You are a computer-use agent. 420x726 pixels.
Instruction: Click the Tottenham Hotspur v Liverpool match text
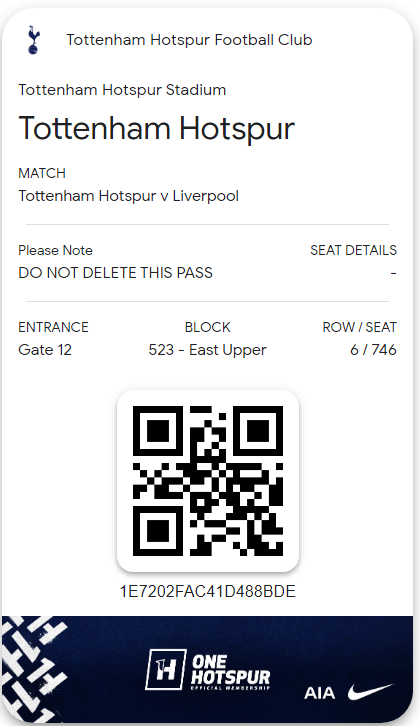(x=128, y=196)
